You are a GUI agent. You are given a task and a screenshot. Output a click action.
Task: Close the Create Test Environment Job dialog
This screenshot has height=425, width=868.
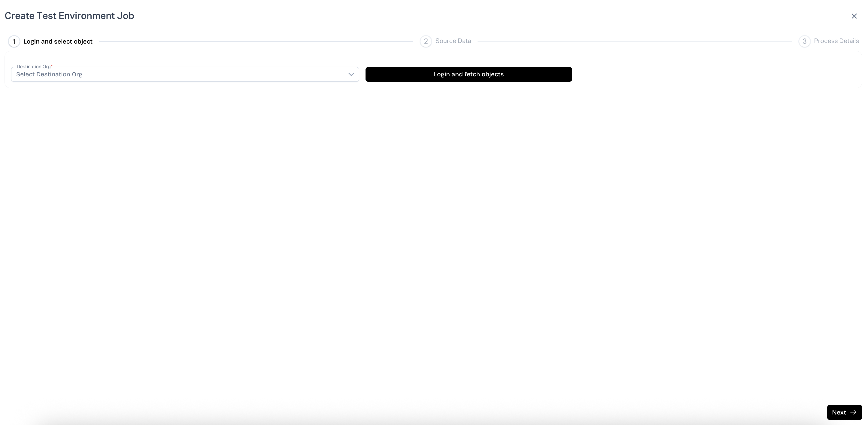point(854,16)
